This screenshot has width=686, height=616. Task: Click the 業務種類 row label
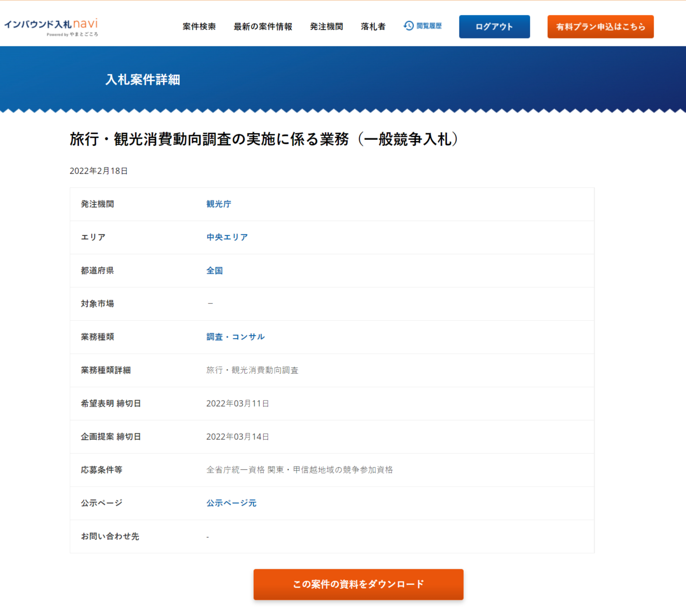98,337
